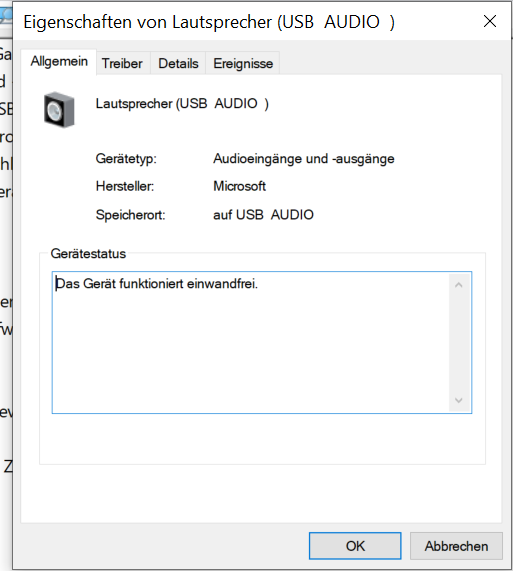513x571 pixels.
Task: Click the 'Gerätestatus' group label
Action: coord(88,254)
